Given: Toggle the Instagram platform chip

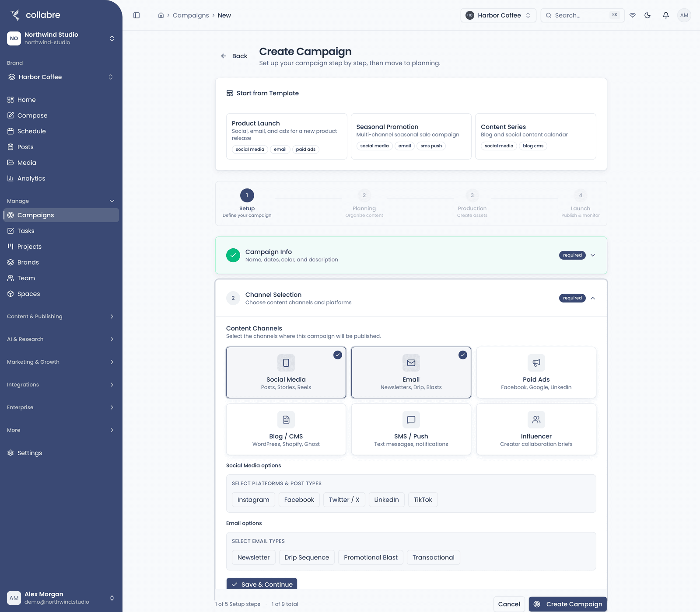Looking at the screenshot, I should (253, 500).
